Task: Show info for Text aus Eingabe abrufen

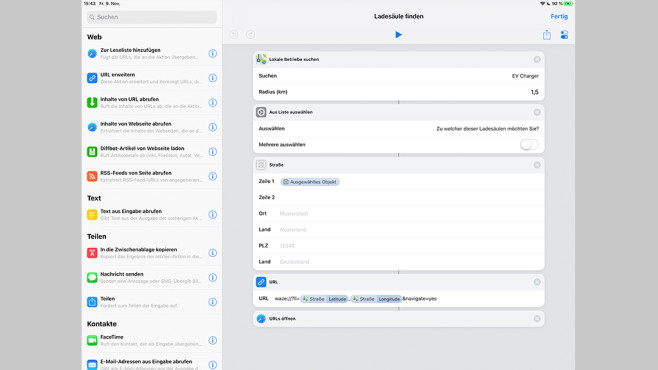Action: (x=213, y=214)
